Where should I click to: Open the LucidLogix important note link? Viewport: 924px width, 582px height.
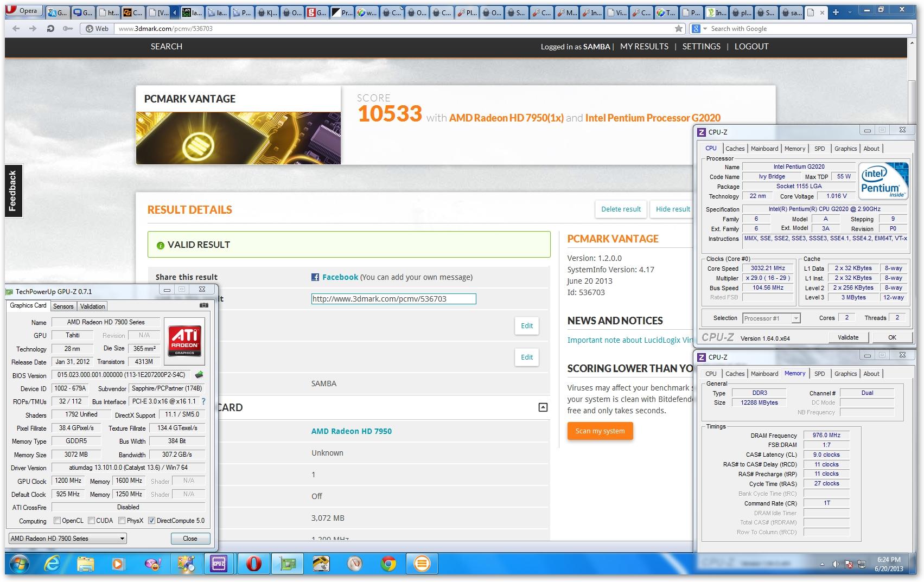[x=630, y=340]
